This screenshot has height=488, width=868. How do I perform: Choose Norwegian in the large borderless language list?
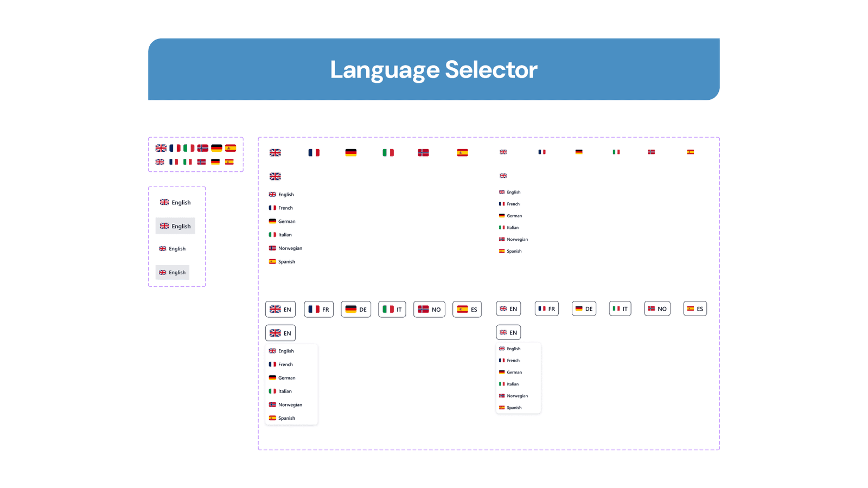(x=285, y=248)
